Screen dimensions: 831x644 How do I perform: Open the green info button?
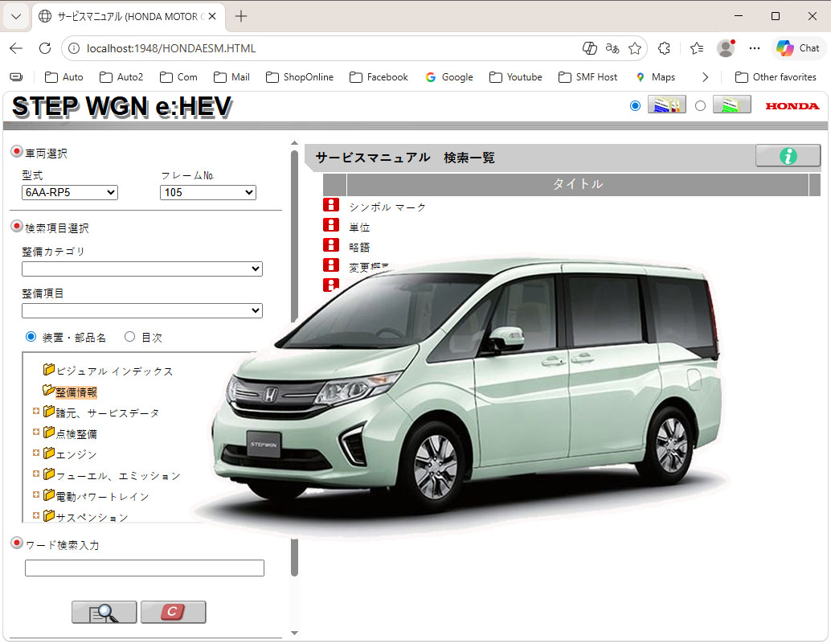pyautogui.click(x=788, y=156)
